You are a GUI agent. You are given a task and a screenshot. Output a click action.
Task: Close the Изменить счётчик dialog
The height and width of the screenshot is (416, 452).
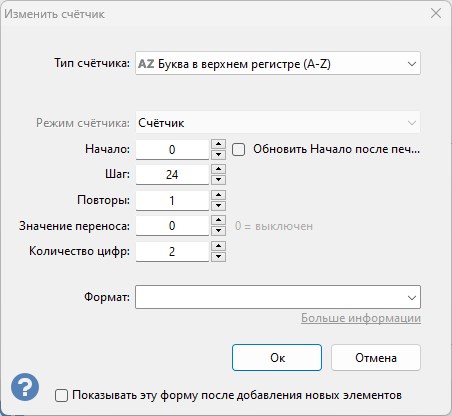[436, 14]
